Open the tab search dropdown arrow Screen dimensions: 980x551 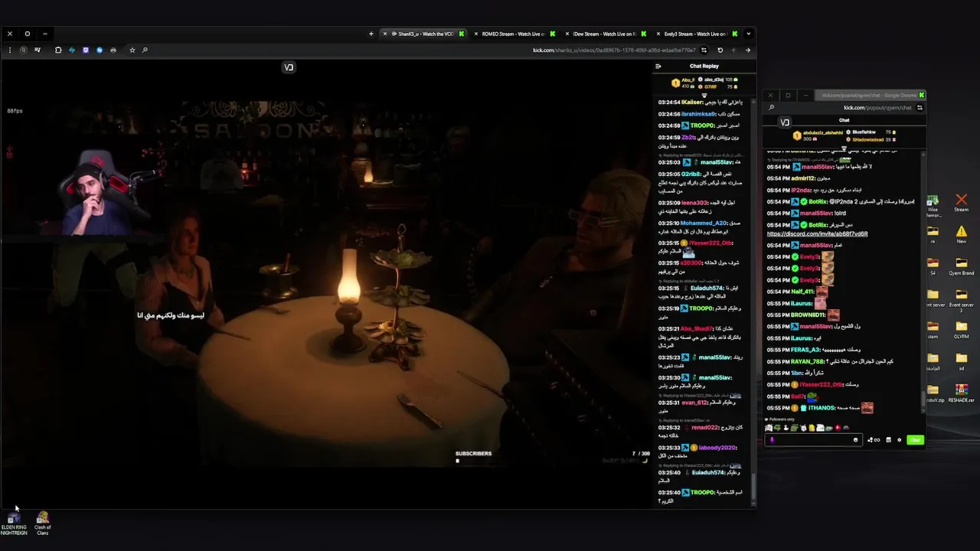click(748, 34)
